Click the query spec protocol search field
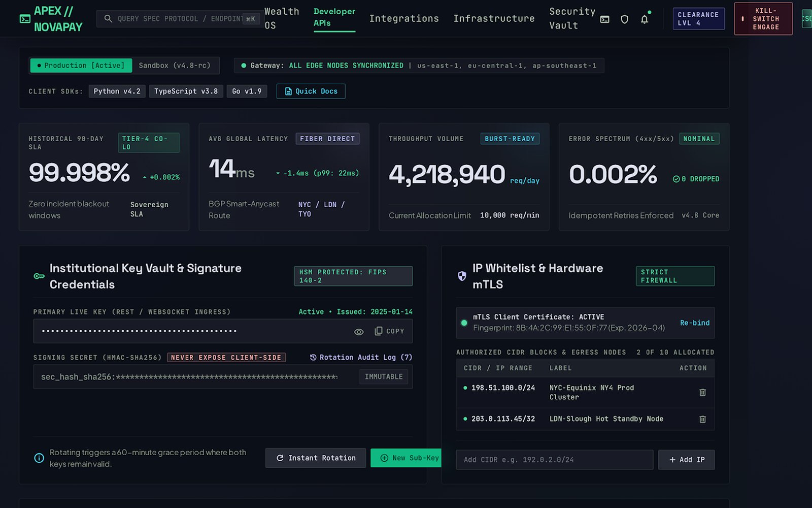The image size is (812, 508). (x=180, y=19)
